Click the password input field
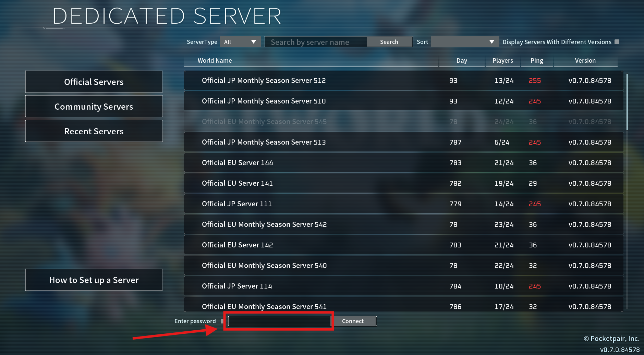Viewport: 644px width, 355px height. click(279, 321)
